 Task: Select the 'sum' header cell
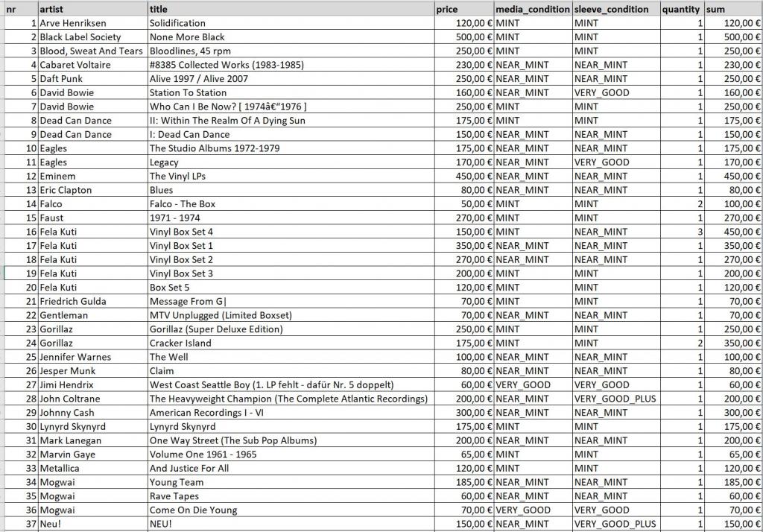pos(732,9)
